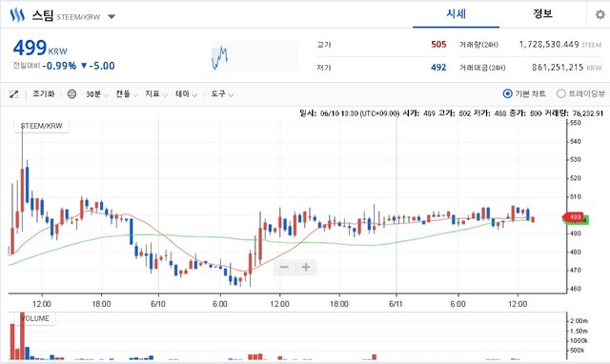This screenshot has height=364, width=610.
Task: Click the mini price sparkline thumbnail
Action: point(254,56)
